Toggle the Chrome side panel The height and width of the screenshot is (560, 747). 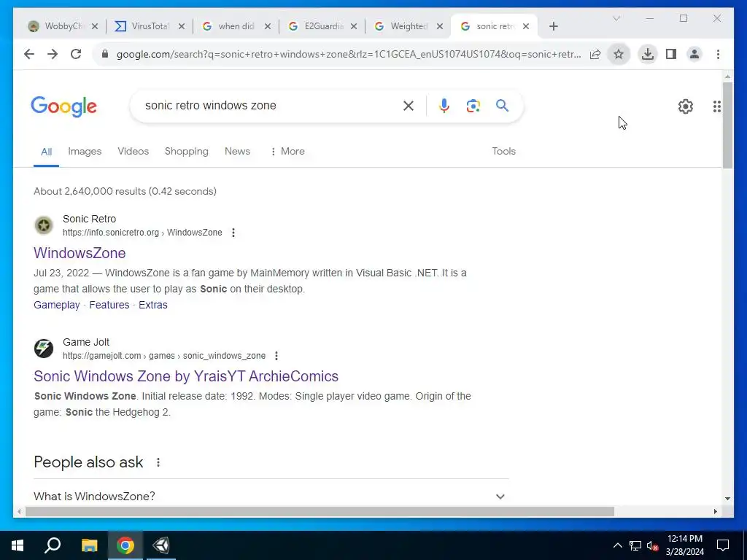[x=671, y=54]
